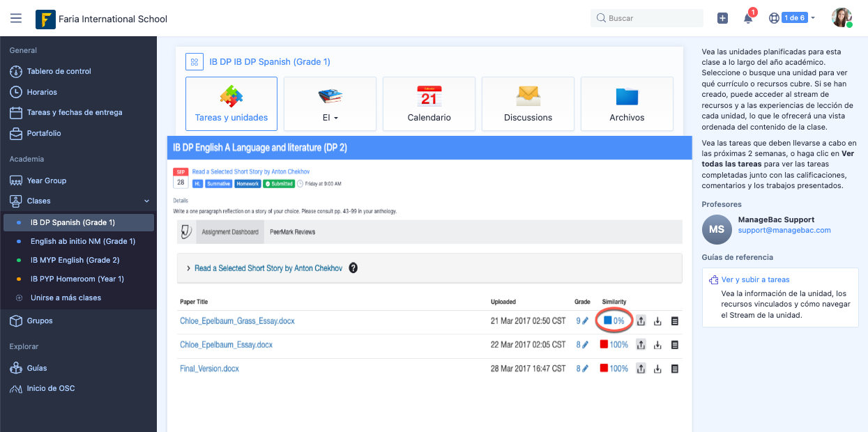Click the 100% similarity red swatch for Final_Version.docx
This screenshot has width=868, height=432.
[x=604, y=369]
